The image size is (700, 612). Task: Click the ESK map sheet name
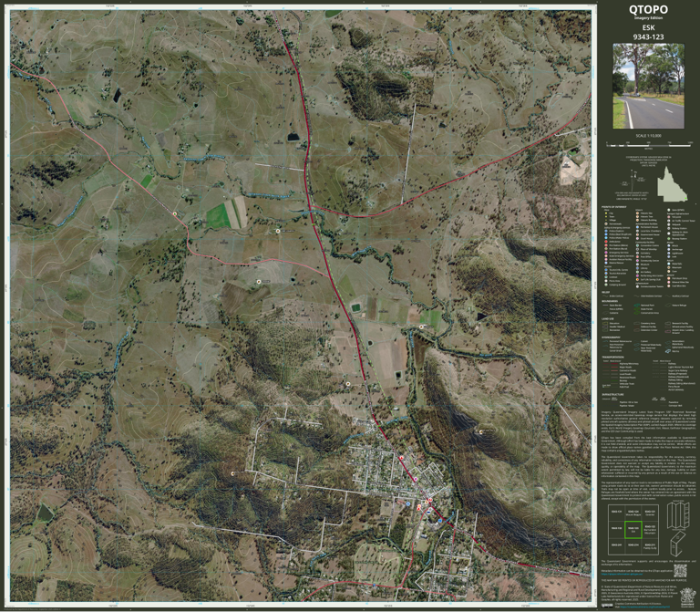[648, 27]
